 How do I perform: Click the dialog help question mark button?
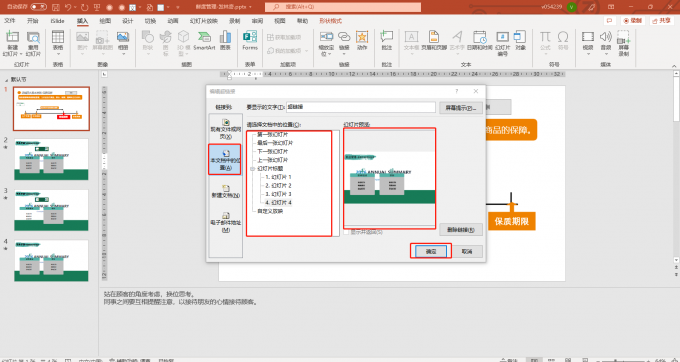[456, 91]
